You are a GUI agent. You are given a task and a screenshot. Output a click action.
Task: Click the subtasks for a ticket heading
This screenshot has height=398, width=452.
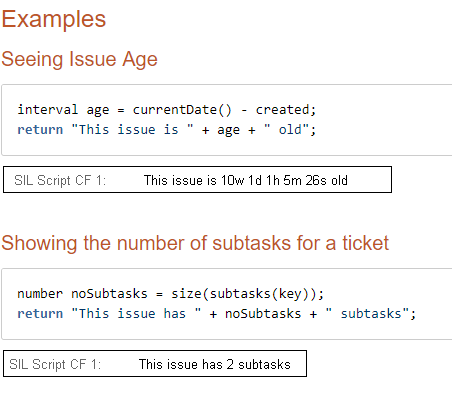[195, 243]
